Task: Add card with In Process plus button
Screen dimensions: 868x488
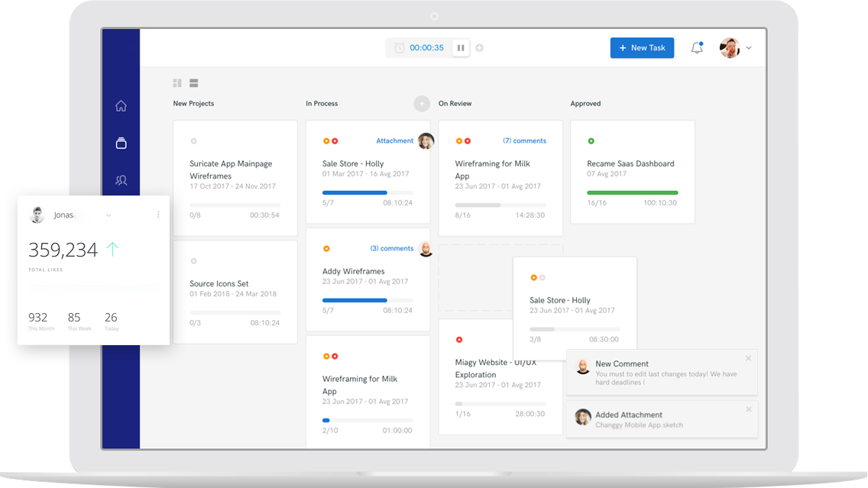Action: (422, 103)
